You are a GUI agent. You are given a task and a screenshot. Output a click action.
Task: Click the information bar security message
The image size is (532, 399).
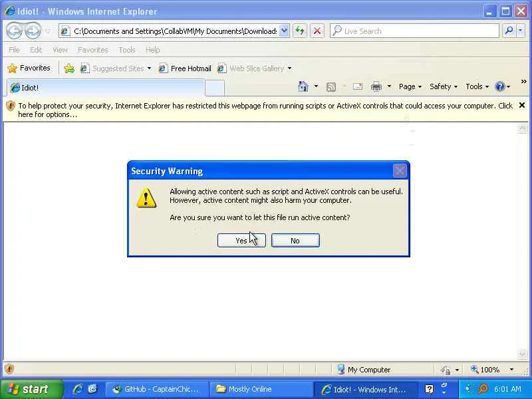[265, 110]
